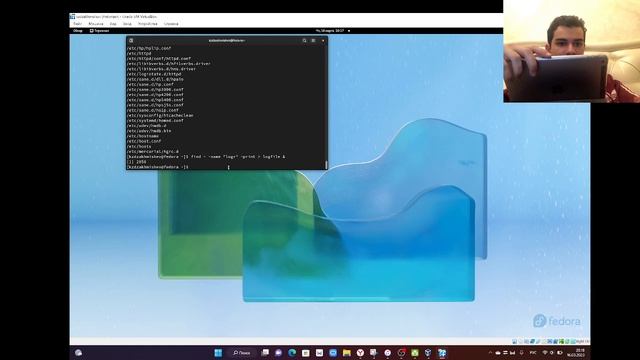The image size is (640, 360).
Task: Show hidden system tray icons
Action: pyautogui.click(x=490, y=353)
